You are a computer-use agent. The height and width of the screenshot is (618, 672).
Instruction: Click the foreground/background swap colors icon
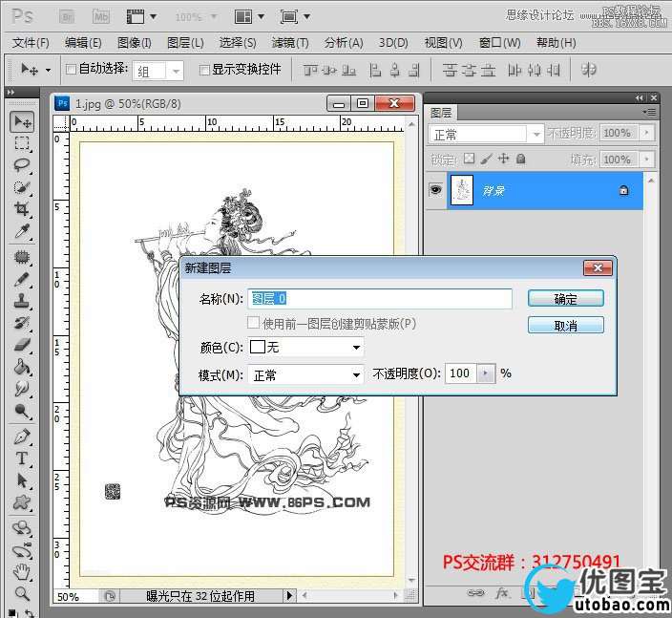pos(30,613)
